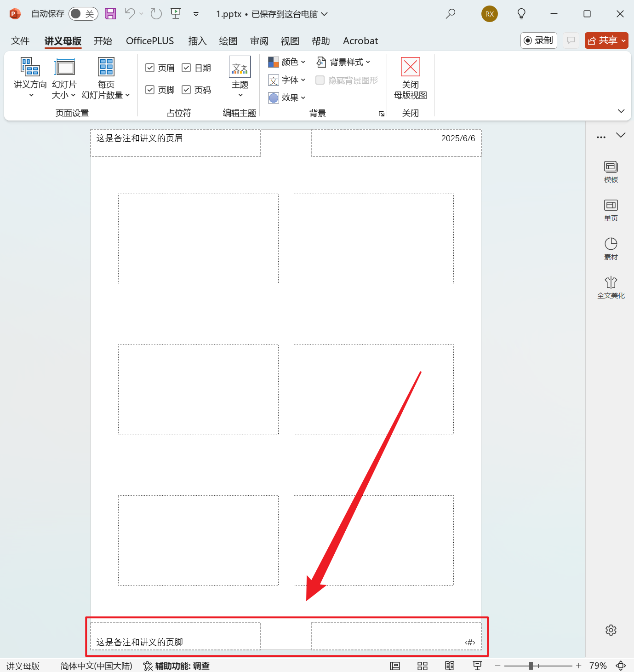Open the sidebar settings gear

[x=611, y=630]
